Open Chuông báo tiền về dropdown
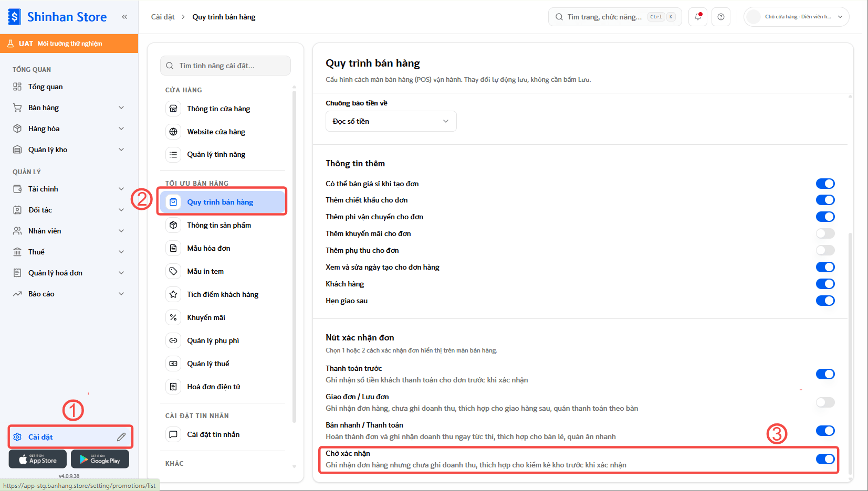Image resolution: width=868 pixels, height=491 pixels. click(x=391, y=121)
